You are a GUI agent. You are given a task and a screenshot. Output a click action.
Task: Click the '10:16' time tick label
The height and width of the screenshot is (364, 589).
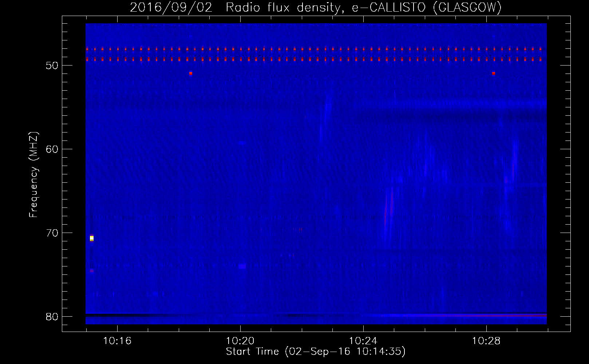click(x=117, y=341)
